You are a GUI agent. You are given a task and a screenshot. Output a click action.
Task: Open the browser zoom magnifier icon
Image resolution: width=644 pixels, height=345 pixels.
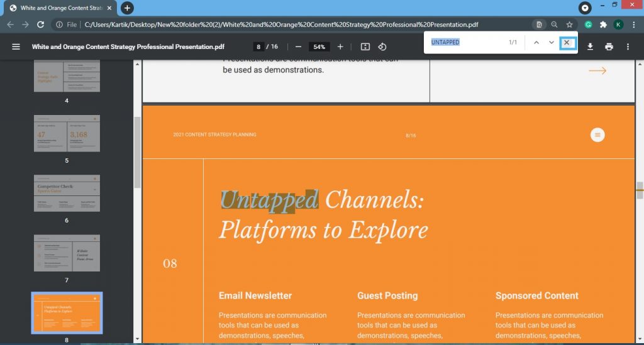pos(555,25)
